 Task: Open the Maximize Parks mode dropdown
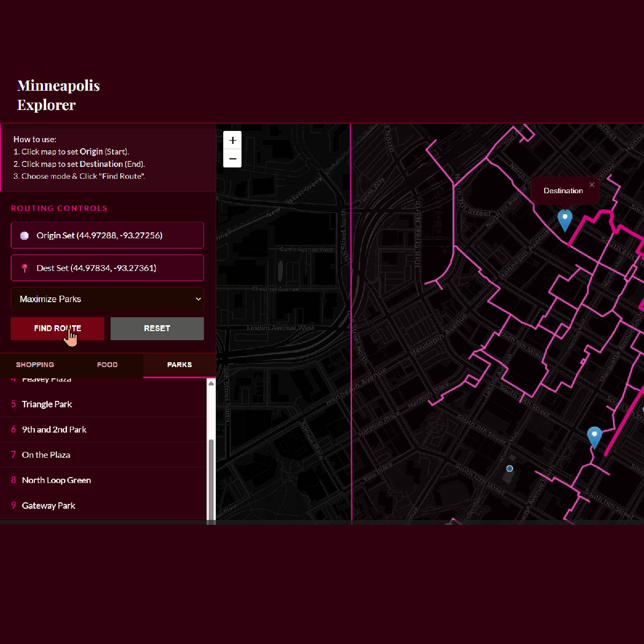point(107,299)
